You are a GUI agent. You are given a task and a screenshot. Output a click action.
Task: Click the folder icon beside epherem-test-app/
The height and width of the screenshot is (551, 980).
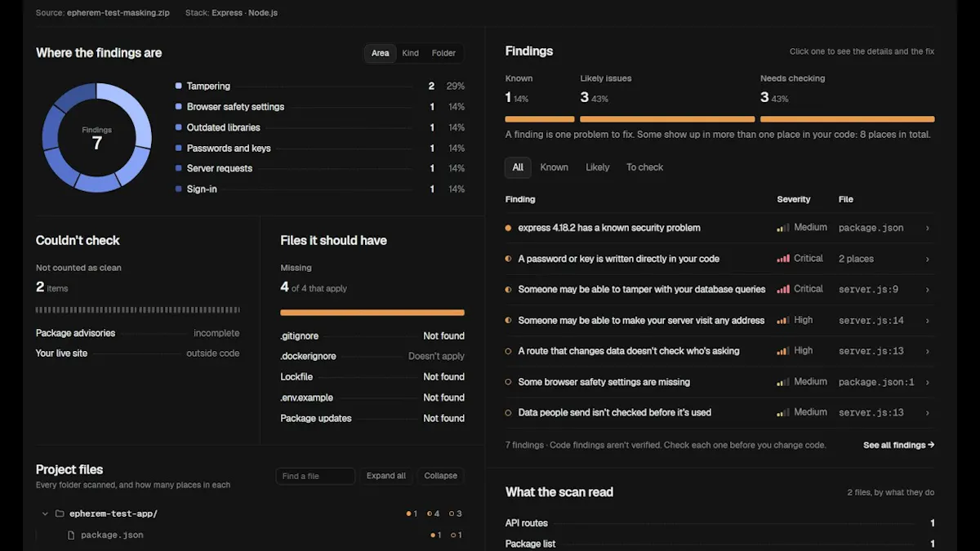[x=59, y=514]
